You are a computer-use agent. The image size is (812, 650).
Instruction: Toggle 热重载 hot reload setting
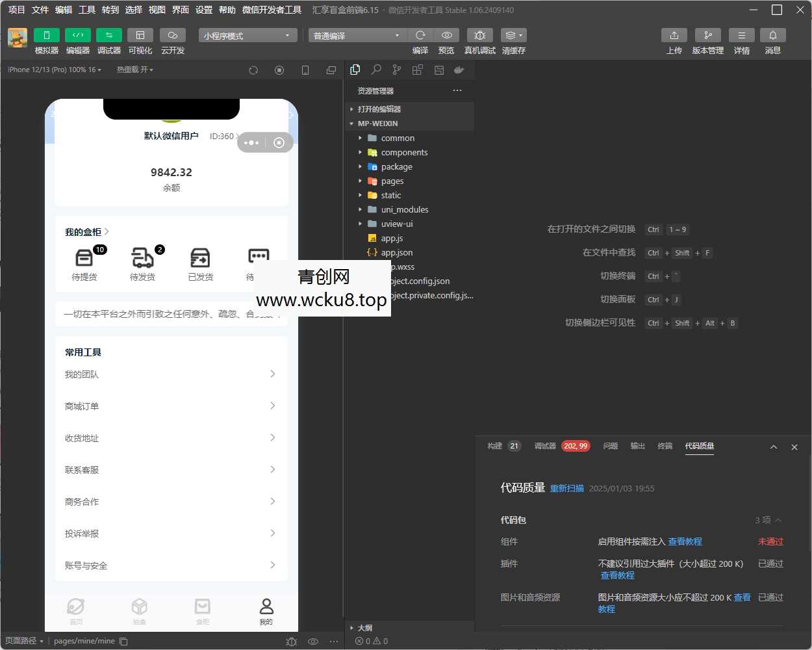coord(134,69)
